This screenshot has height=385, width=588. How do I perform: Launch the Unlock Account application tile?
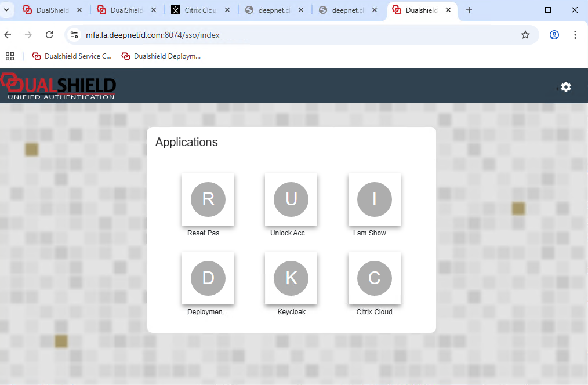pyautogui.click(x=291, y=199)
